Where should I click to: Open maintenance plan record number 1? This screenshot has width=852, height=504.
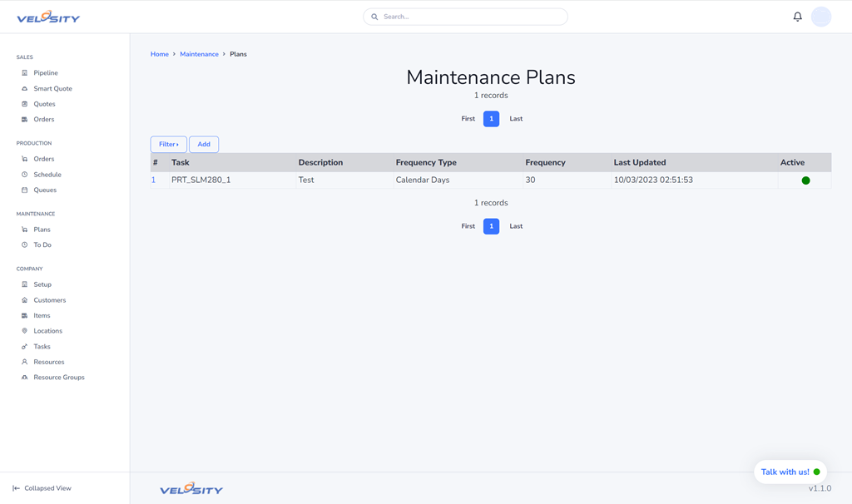pos(153,180)
